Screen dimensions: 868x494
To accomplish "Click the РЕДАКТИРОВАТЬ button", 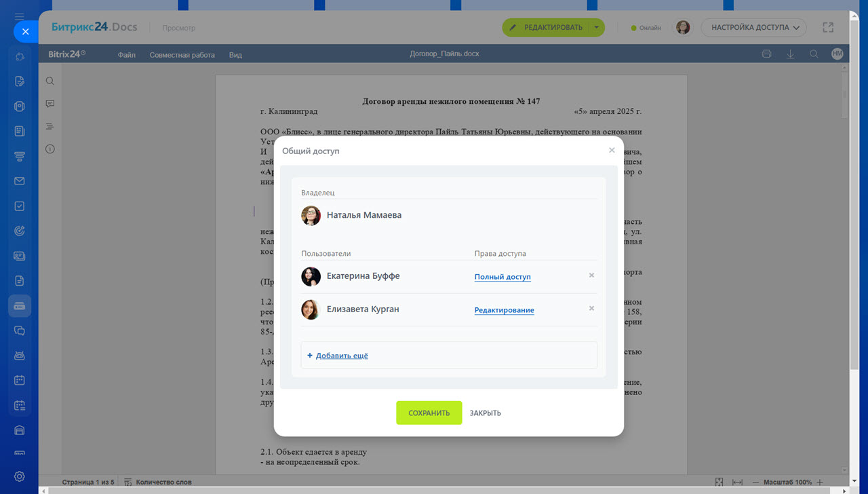I will click(x=545, y=28).
